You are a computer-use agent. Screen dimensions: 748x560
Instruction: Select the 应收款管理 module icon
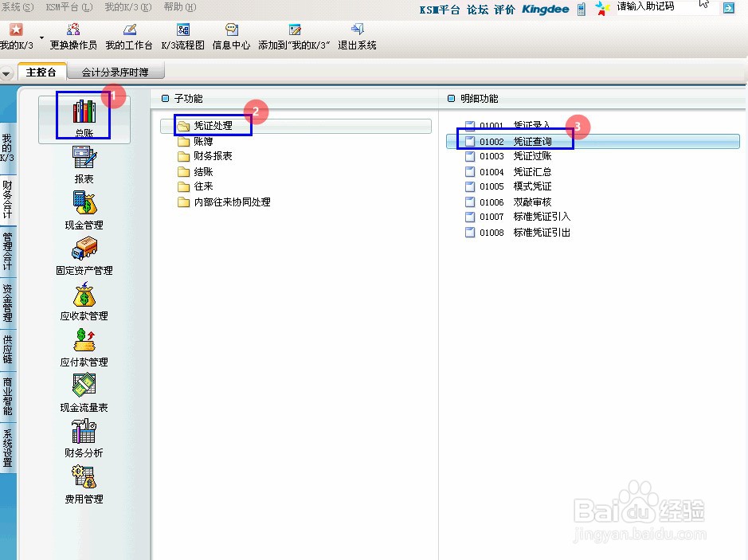coord(84,301)
